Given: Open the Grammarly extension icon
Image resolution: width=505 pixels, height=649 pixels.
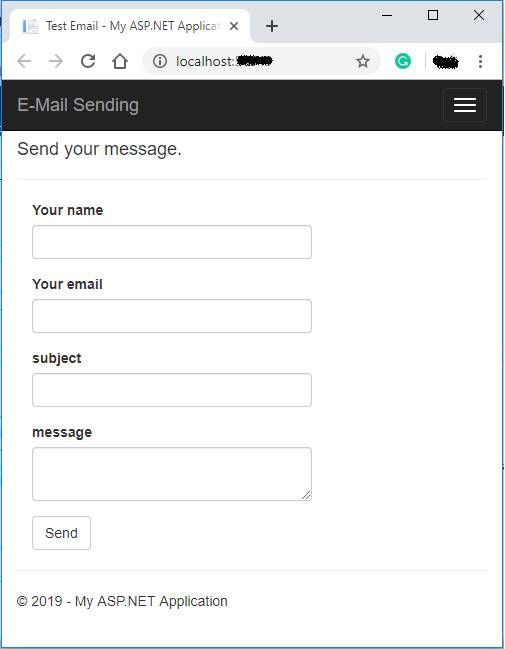Looking at the screenshot, I should click(403, 61).
